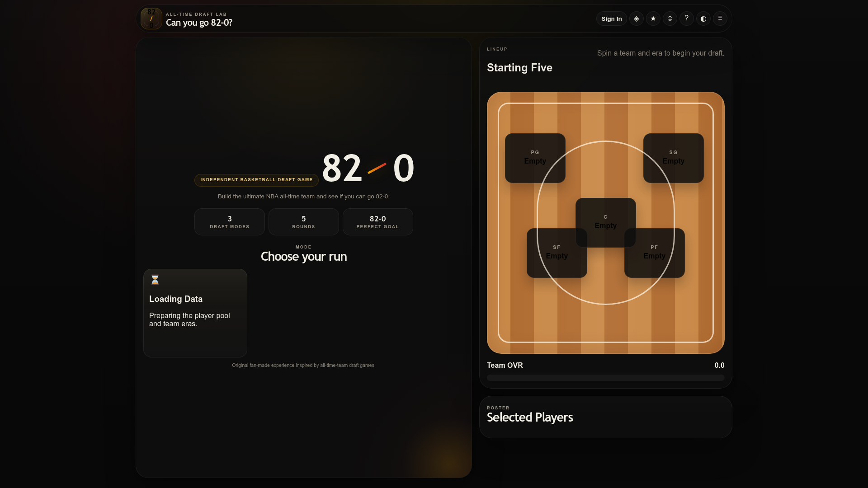
Task: Click the Team OVR 0.0 value
Action: [x=719, y=365]
